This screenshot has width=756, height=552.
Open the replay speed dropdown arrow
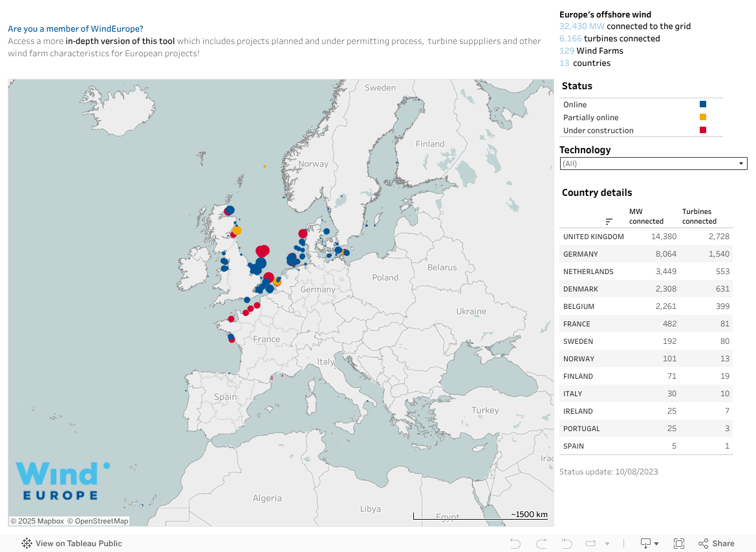[607, 544]
